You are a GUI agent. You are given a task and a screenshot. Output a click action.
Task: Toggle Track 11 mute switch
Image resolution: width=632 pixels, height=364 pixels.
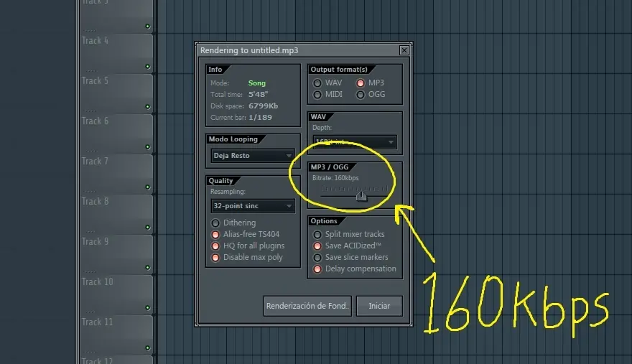click(x=147, y=348)
